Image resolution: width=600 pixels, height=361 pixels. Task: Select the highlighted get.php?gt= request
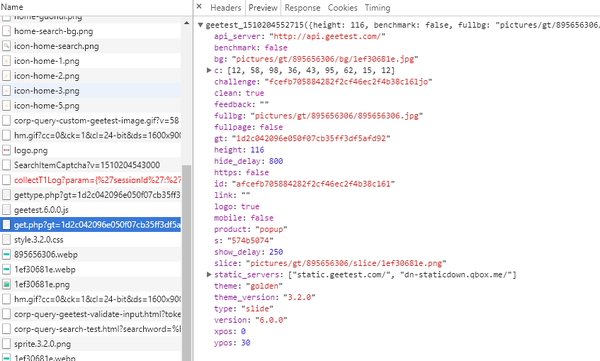point(91,225)
